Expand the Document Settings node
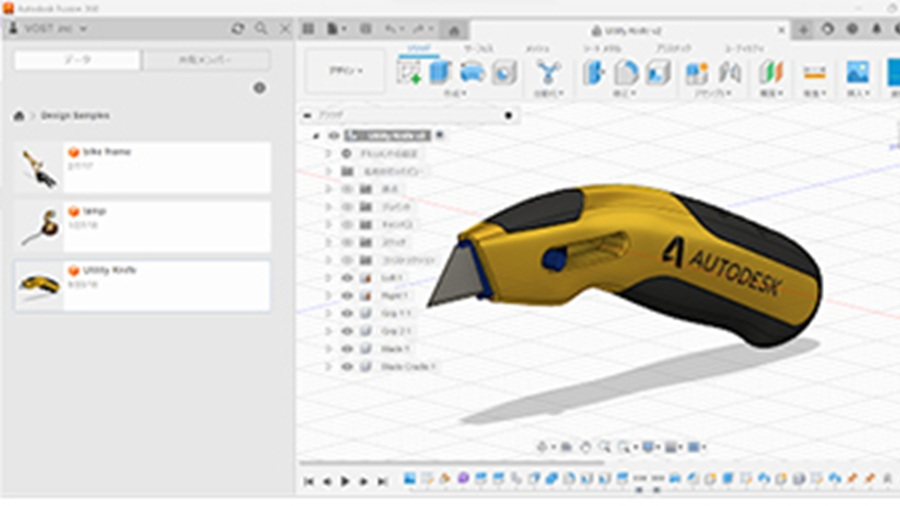The image size is (900, 506). tap(328, 154)
